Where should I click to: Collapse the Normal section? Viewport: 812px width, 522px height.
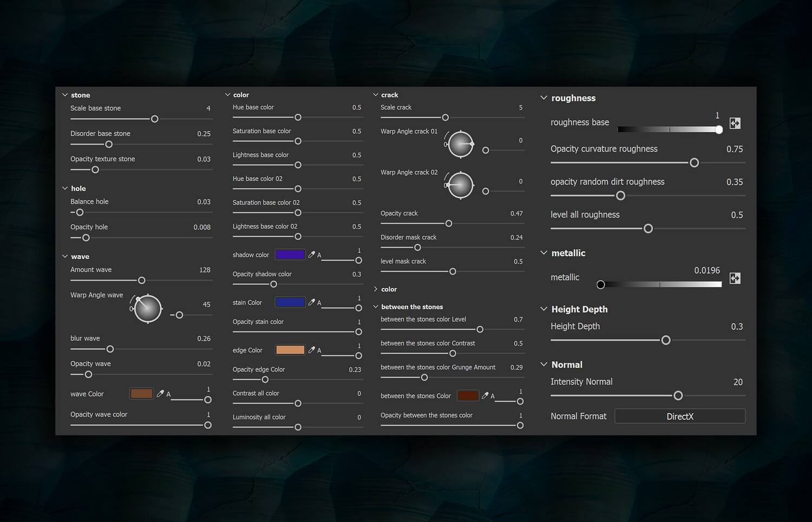click(x=544, y=364)
